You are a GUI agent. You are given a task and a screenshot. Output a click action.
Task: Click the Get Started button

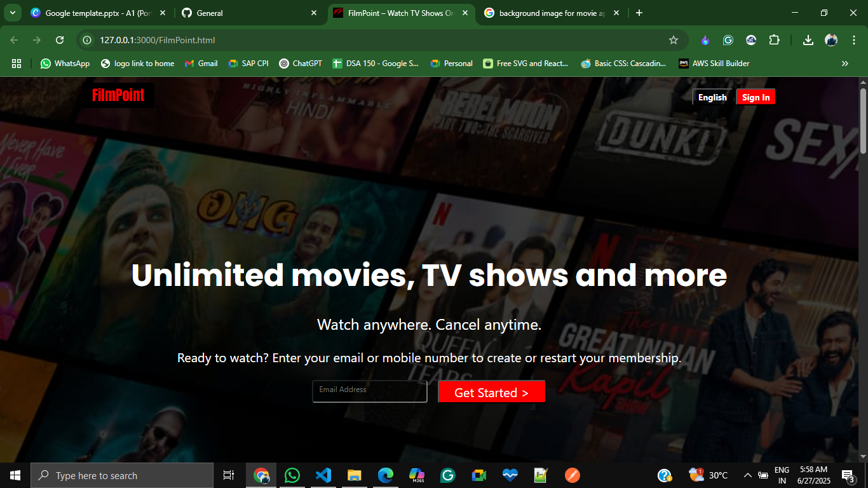coord(491,391)
